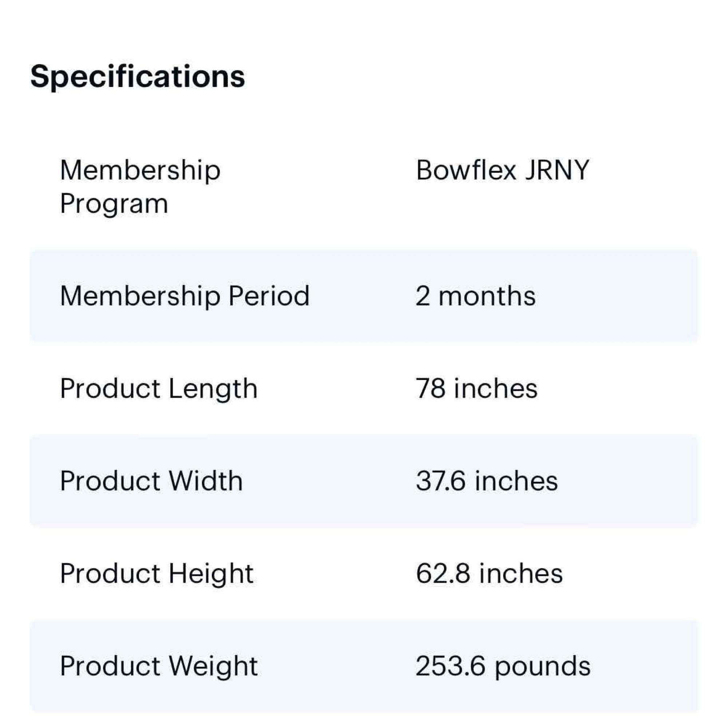728x726 pixels.
Task: Click the Bowflex JRNY value
Action: click(x=502, y=170)
